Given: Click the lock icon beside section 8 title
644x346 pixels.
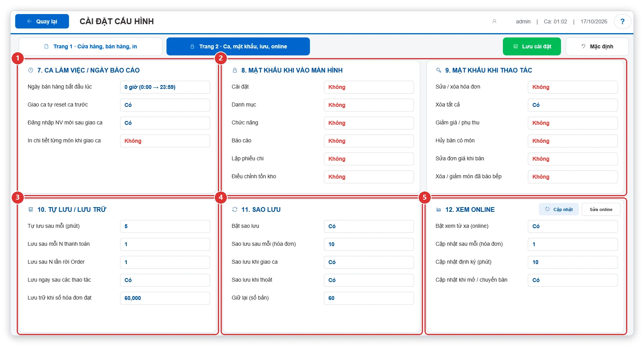Looking at the screenshot, I should [x=235, y=70].
